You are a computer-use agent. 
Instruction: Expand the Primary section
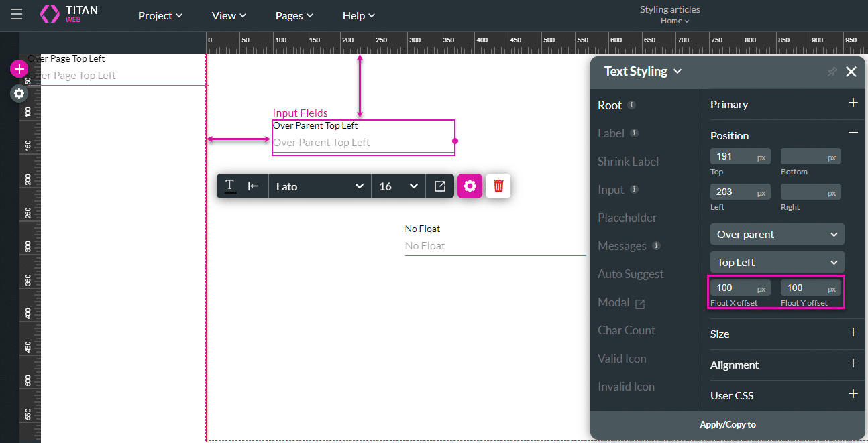point(853,103)
